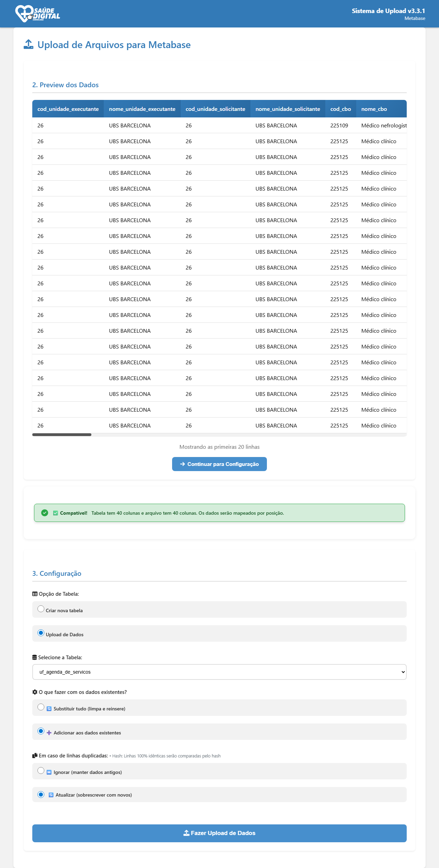
Task: Click the upload icon beside the page title
Action: (29, 44)
